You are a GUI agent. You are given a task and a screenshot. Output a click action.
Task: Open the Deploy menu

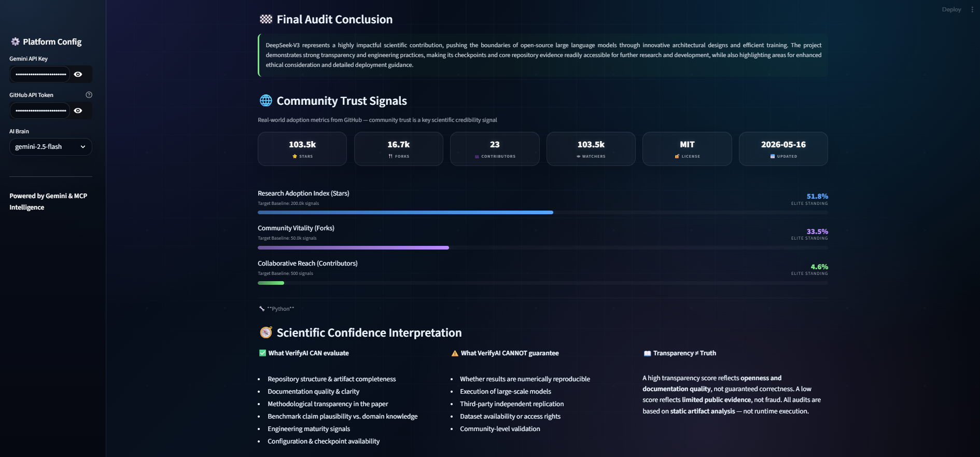951,9
